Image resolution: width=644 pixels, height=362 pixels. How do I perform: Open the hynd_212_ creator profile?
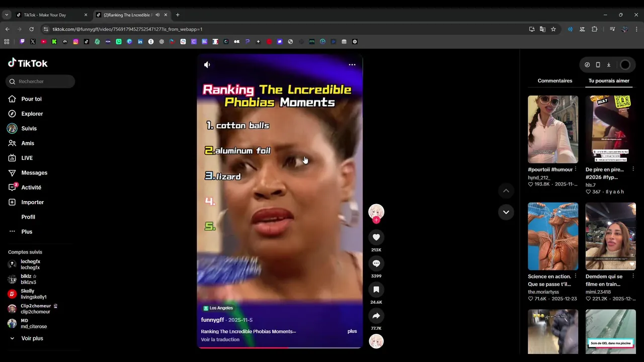(539, 177)
